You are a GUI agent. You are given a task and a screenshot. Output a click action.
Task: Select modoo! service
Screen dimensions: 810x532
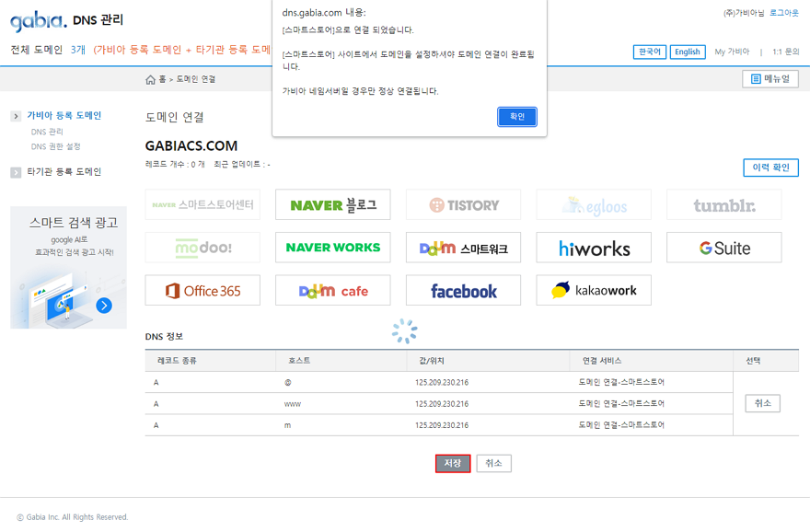pos(202,248)
